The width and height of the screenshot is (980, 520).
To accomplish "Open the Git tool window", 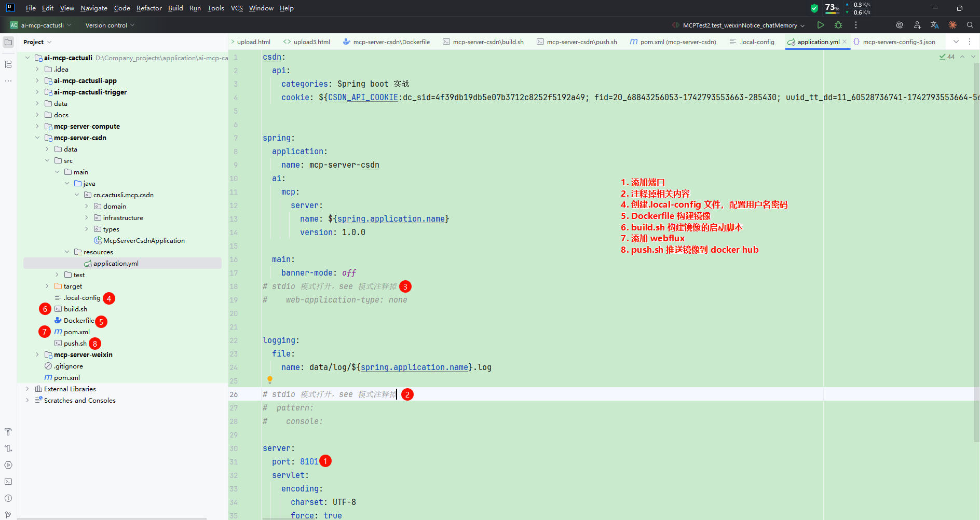I will (x=8, y=515).
